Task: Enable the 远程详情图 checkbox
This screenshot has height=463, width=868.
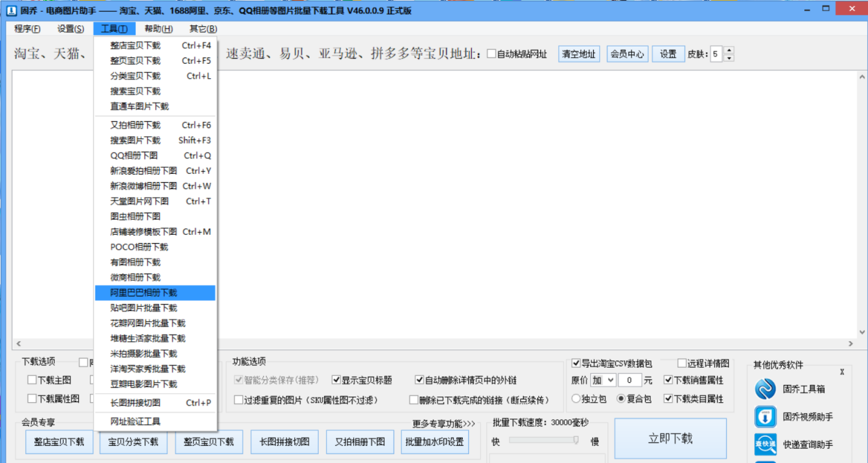Action: [681, 363]
